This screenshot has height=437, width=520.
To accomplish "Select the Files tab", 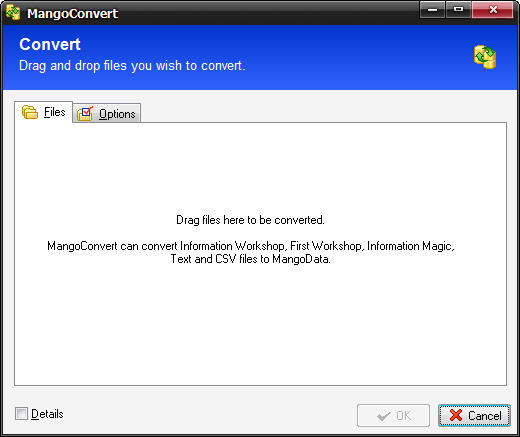I will click(43, 112).
